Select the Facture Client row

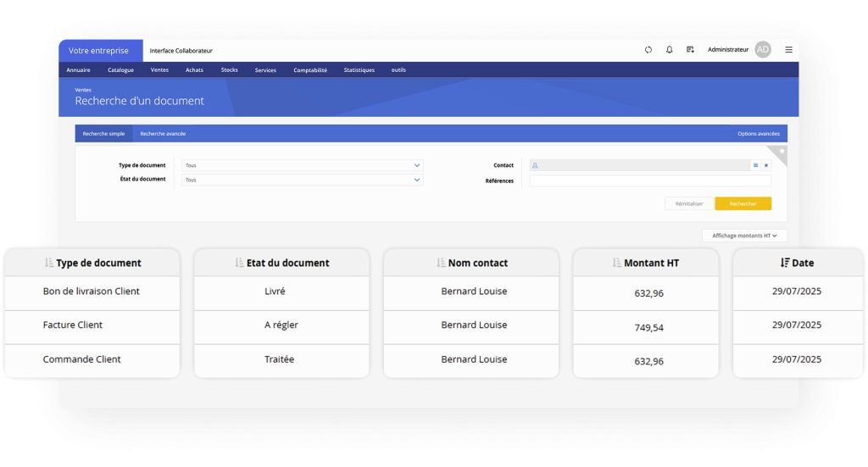point(73,325)
